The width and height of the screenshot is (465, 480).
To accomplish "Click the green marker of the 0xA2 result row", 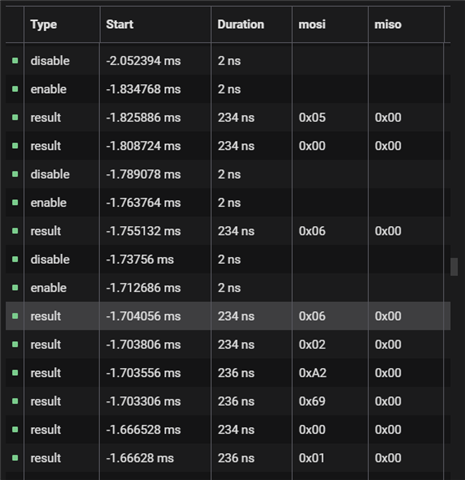I will (15, 373).
